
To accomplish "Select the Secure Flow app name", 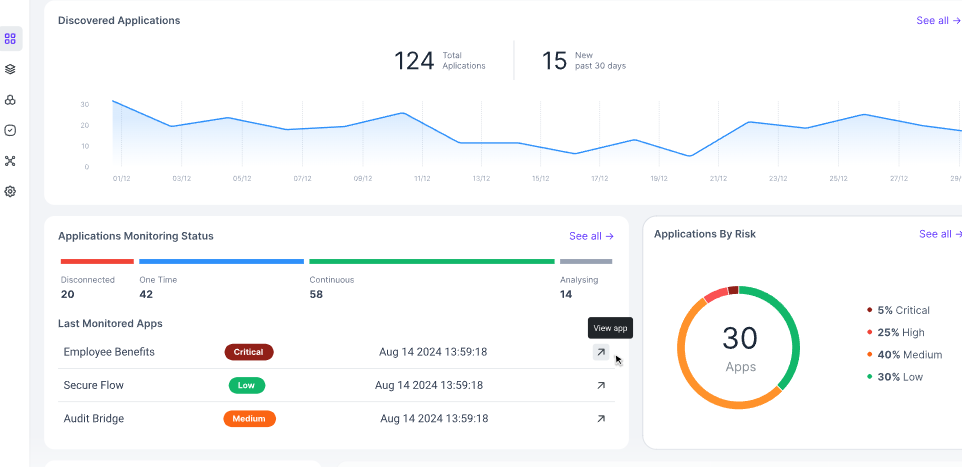I will pos(94,385).
